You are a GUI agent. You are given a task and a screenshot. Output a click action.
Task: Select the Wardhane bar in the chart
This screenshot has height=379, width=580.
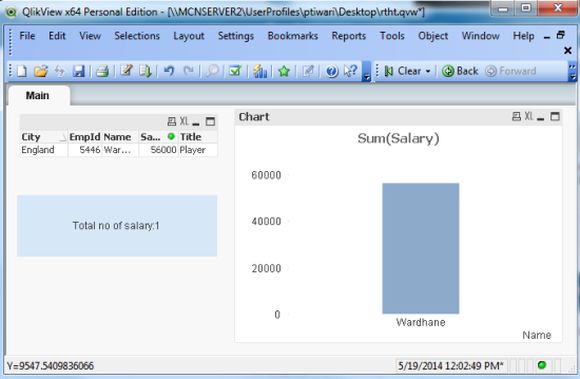click(421, 248)
